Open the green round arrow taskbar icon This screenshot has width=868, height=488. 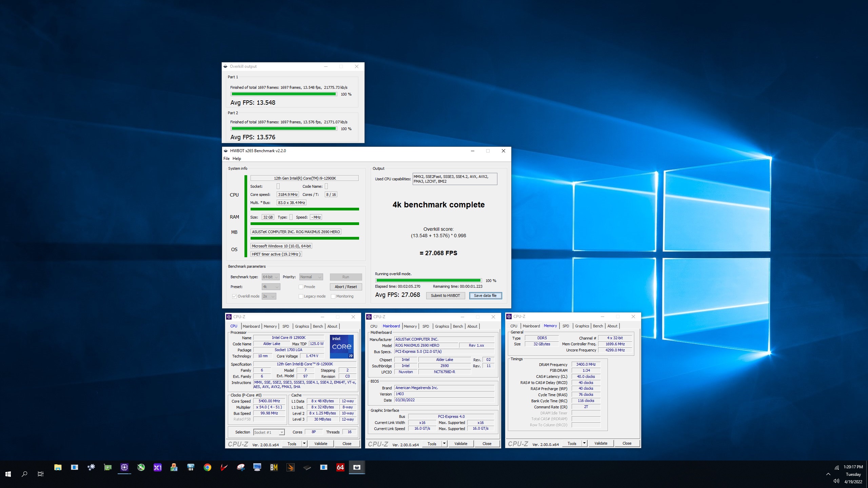click(141, 467)
